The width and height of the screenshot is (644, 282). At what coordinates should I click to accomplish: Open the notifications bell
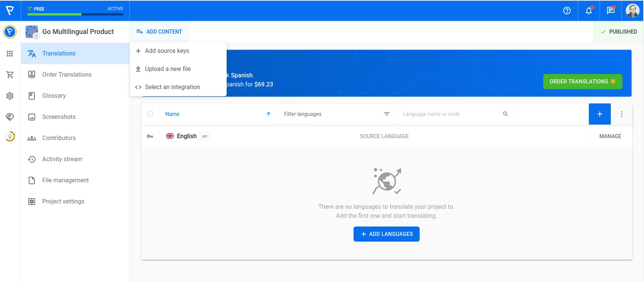[x=588, y=11]
